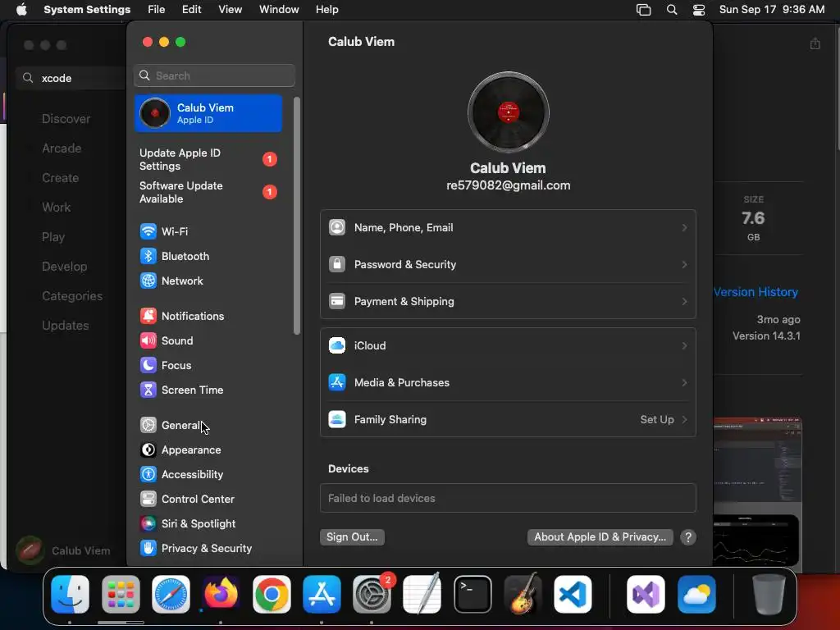Open Password & Security row
The height and width of the screenshot is (630, 840).
tap(508, 265)
